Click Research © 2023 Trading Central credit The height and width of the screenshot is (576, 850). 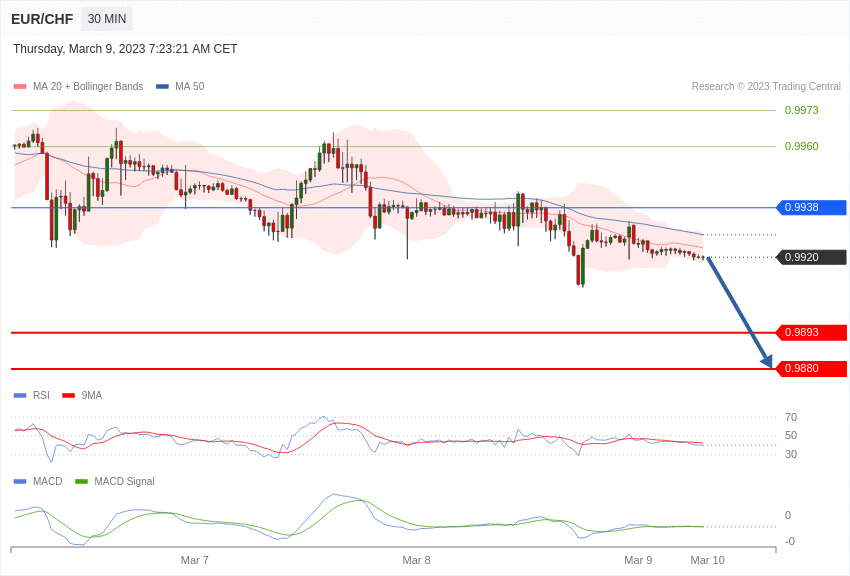pos(766,86)
